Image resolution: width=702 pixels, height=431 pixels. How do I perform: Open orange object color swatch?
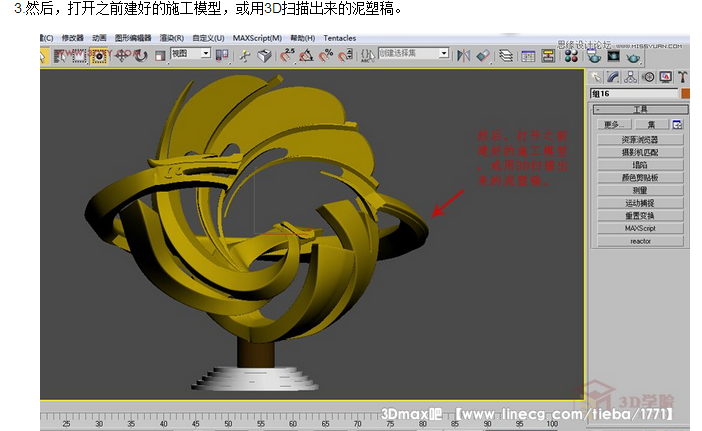[x=685, y=94]
